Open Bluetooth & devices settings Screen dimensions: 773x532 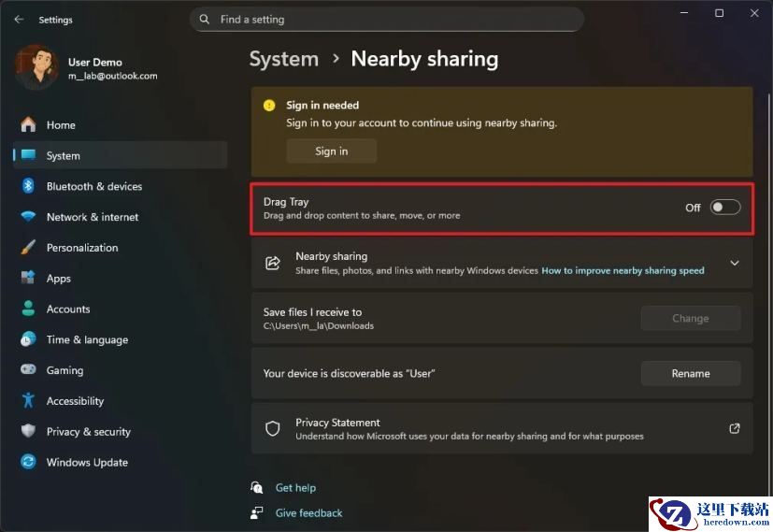[x=93, y=186]
